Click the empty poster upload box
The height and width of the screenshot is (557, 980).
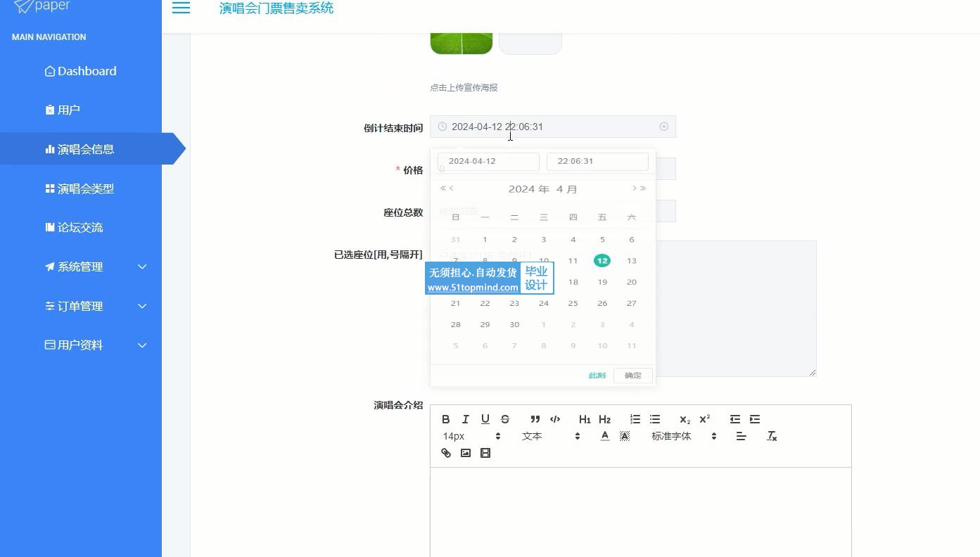click(x=530, y=43)
